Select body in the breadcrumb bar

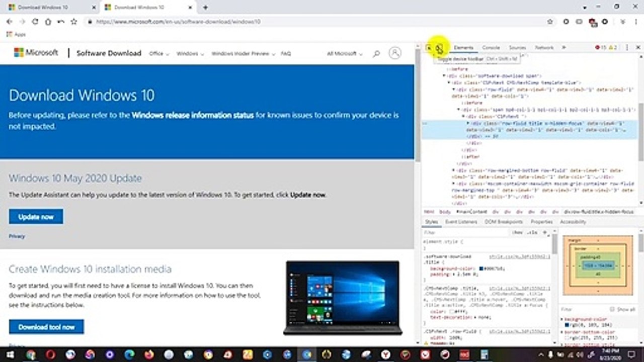(445, 212)
